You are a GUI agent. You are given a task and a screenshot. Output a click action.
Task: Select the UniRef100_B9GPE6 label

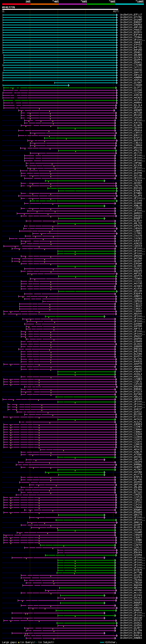point(131,25)
